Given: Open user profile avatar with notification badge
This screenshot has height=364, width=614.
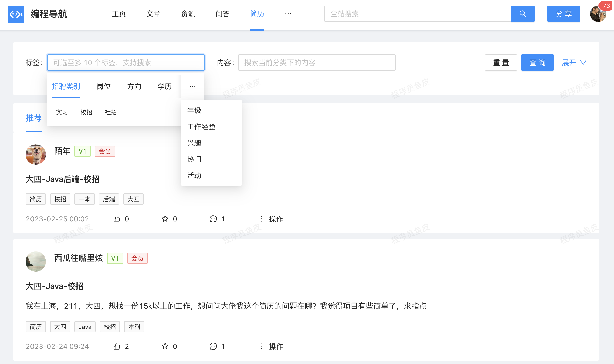Looking at the screenshot, I should click(x=598, y=14).
